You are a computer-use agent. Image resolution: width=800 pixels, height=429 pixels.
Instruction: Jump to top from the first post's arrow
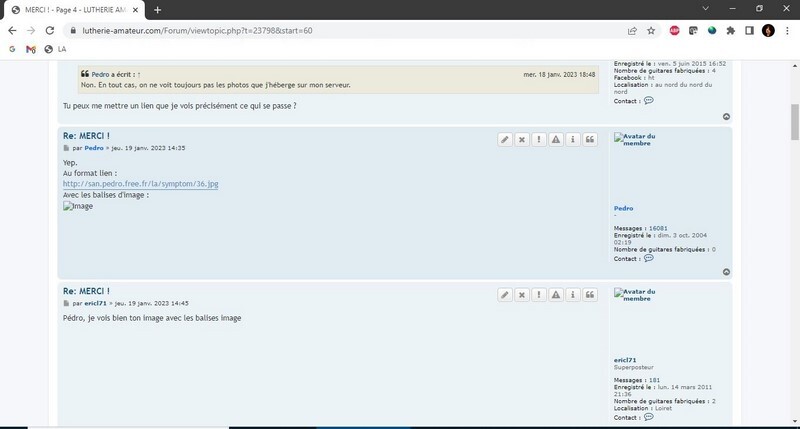pyautogui.click(x=727, y=117)
